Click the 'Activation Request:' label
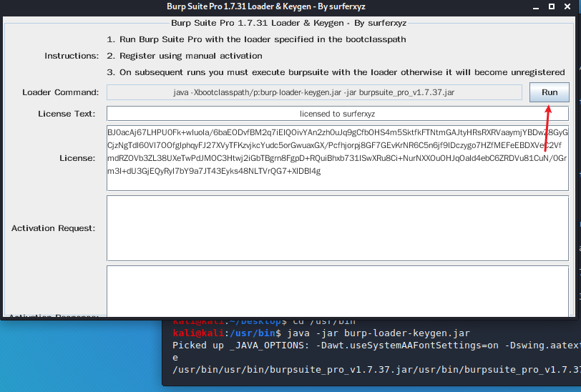581x392 pixels. click(54, 228)
